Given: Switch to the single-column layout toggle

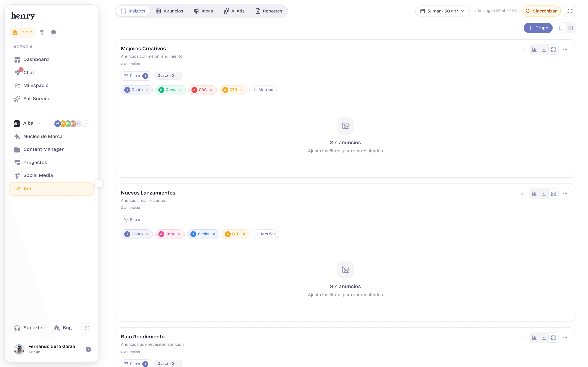Looking at the screenshot, I should (561, 28).
